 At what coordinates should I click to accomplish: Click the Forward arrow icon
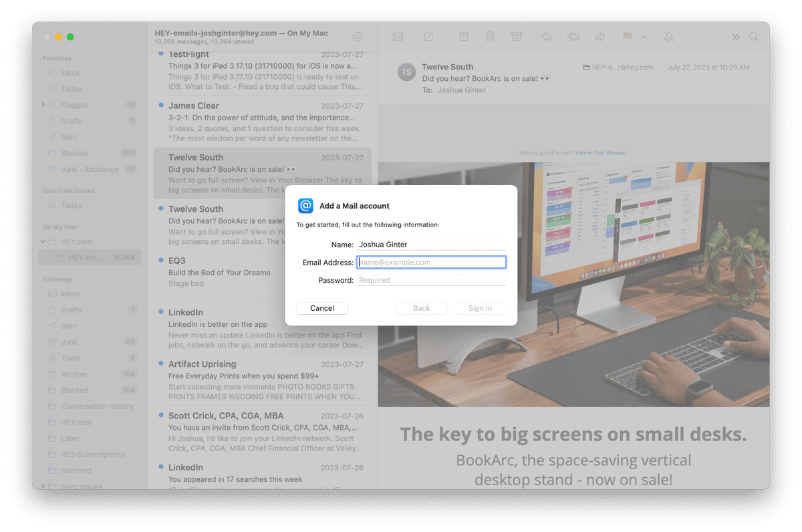[x=600, y=37]
